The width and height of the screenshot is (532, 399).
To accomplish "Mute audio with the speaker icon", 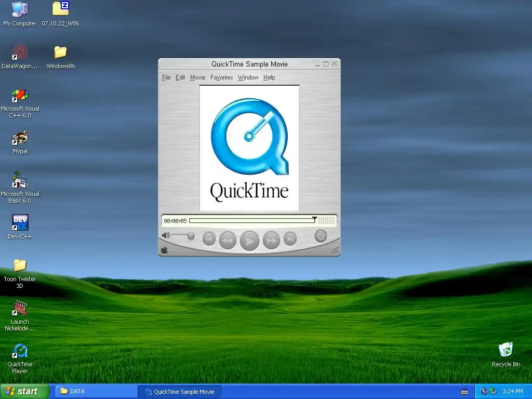I will (166, 235).
